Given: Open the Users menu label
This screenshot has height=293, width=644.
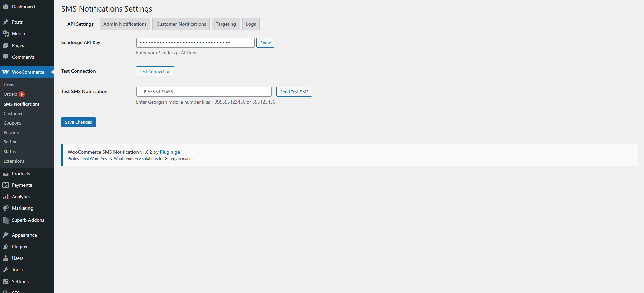Looking at the screenshot, I should (x=18, y=258).
